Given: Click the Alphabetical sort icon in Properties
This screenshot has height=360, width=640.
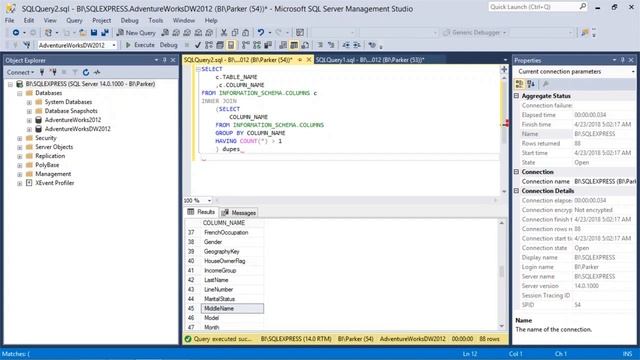Looking at the screenshot, I should coord(531,84).
